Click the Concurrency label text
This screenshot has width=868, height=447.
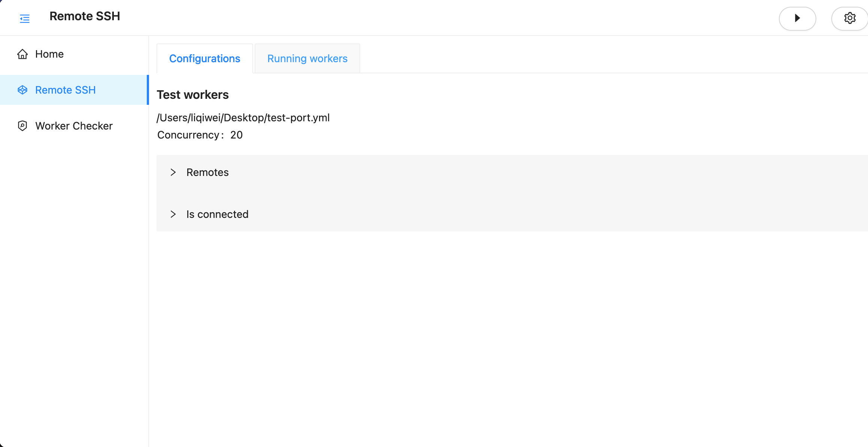pos(188,135)
